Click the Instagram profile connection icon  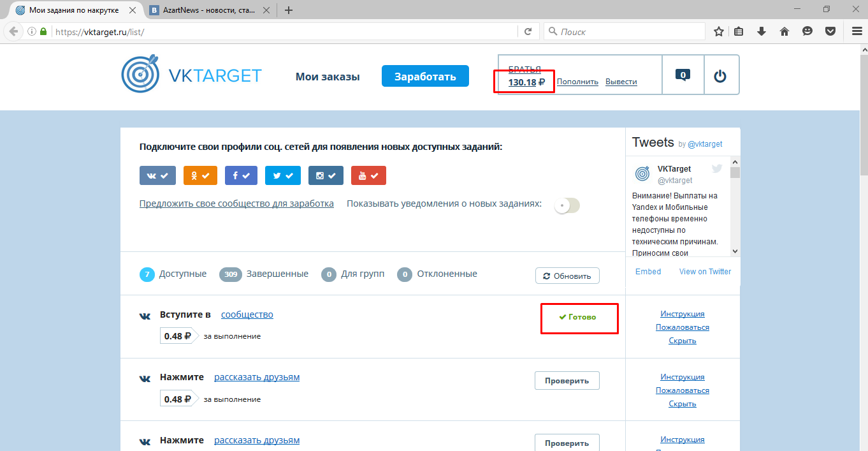click(x=326, y=175)
